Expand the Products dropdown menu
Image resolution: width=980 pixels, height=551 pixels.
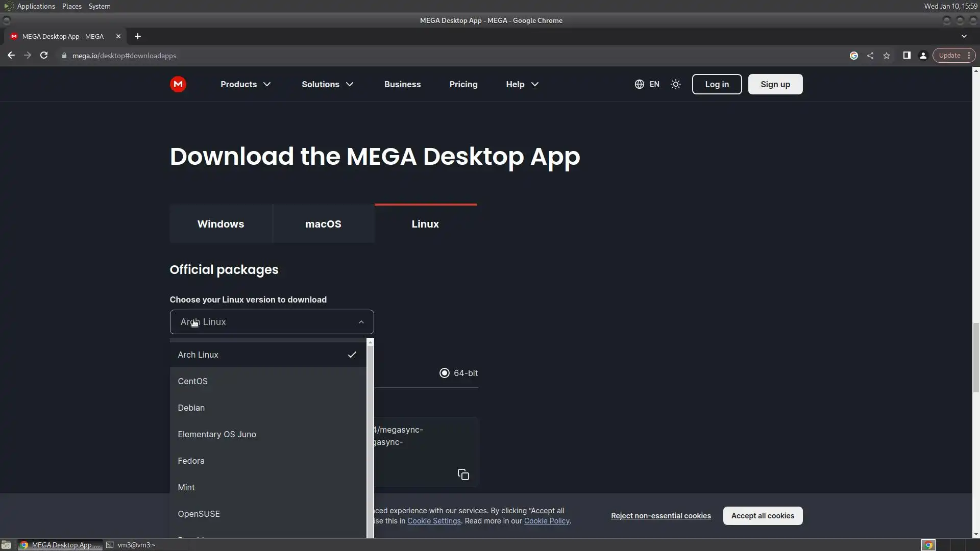click(246, 84)
